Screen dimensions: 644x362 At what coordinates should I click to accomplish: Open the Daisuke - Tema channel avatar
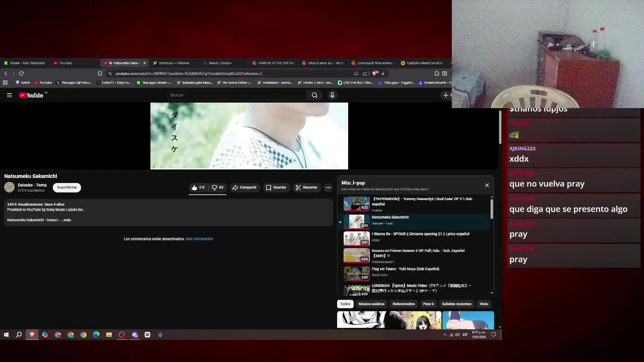pos(10,188)
